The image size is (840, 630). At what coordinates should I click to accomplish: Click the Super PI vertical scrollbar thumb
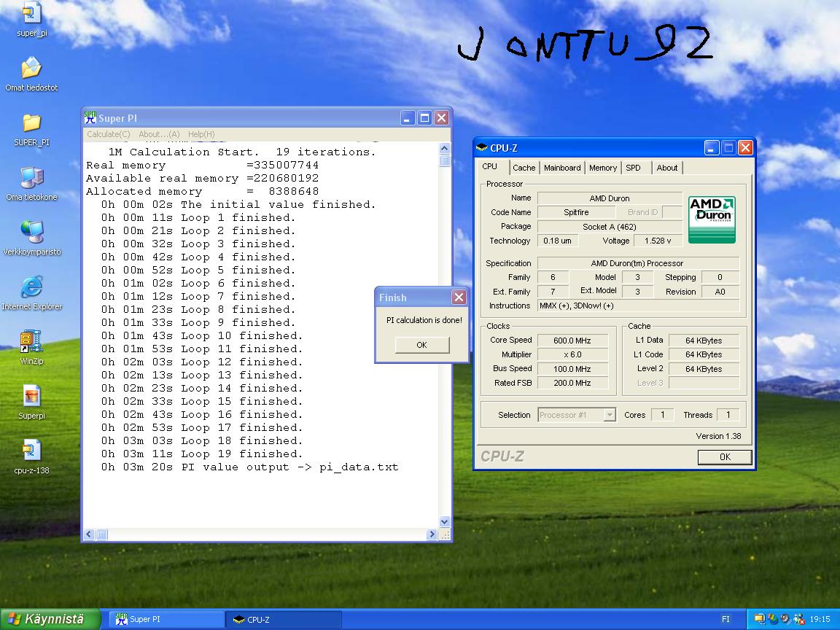pos(444,160)
